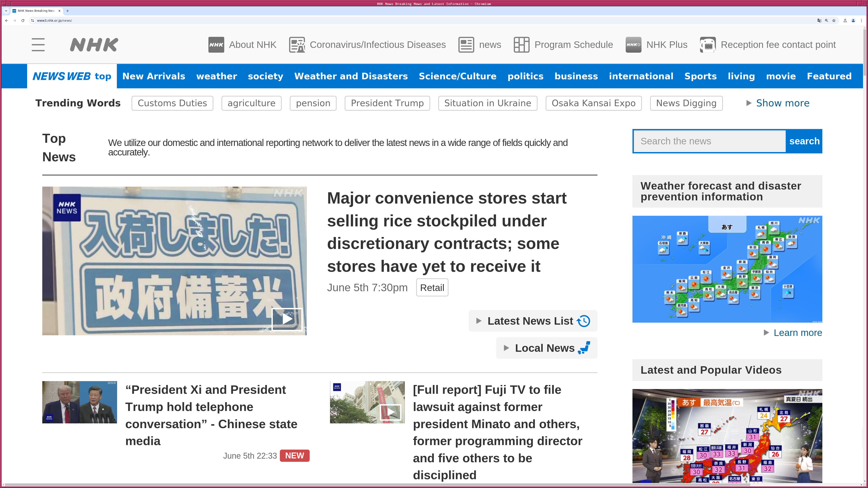Click the Reception fee contact point icon
The image size is (868, 488).
click(708, 45)
